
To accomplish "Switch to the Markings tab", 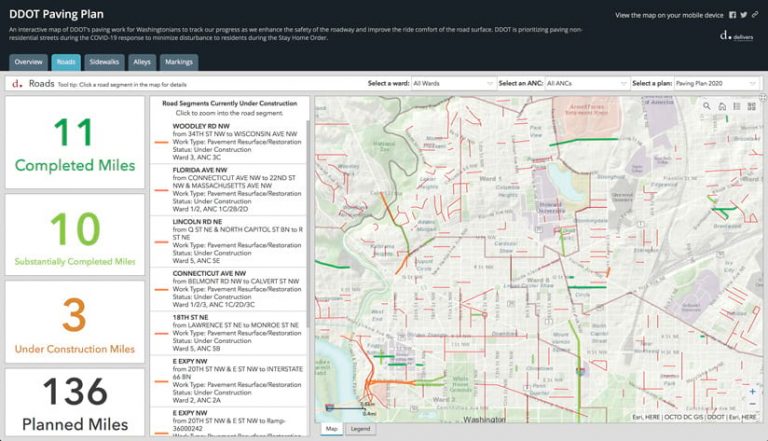I will pyautogui.click(x=179, y=62).
